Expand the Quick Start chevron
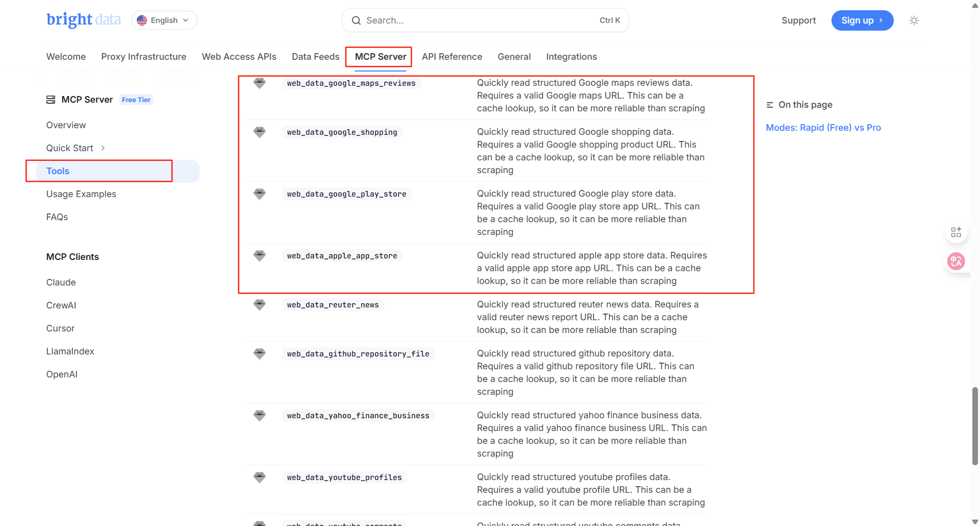 [x=103, y=148]
